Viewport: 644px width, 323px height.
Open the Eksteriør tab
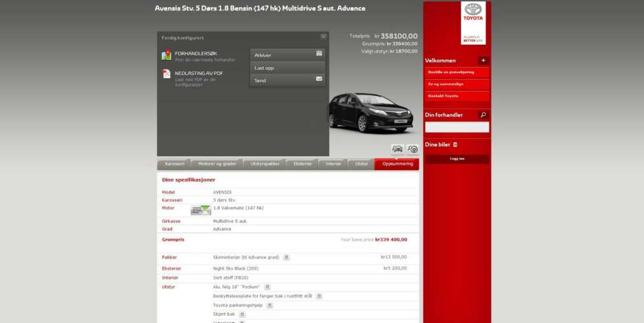[303, 164]
